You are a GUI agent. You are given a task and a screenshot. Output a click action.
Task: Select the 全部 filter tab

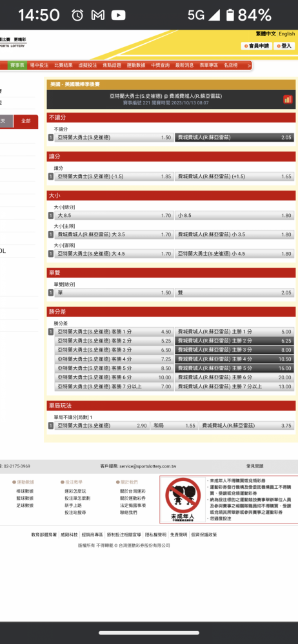click(x=26, y=121)
